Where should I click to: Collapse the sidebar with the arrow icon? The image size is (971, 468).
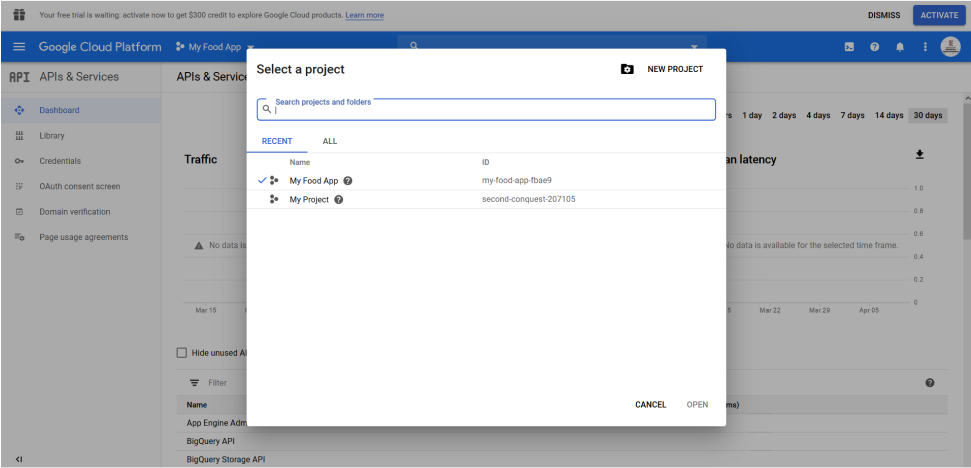coord(19,459)
